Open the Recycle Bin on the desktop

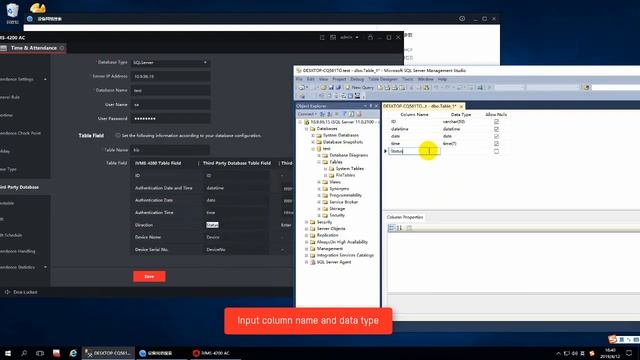[x=12, y=13]
